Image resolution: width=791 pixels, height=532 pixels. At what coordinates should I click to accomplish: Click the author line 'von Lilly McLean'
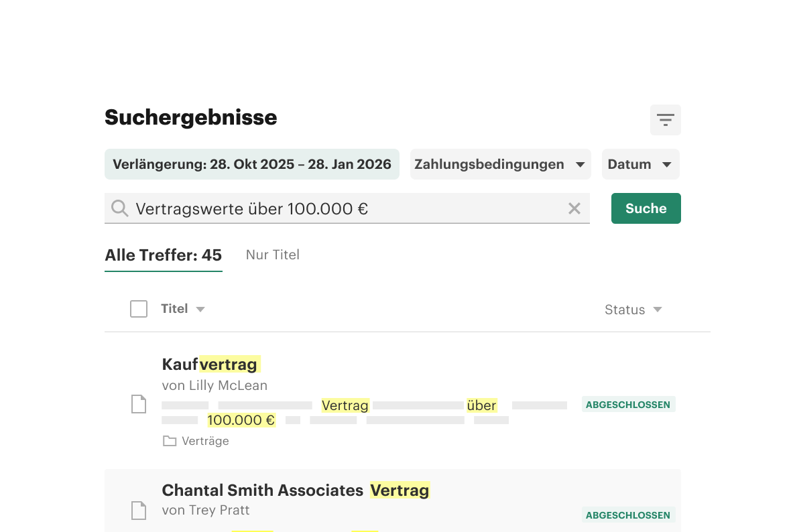tap(215, 385)
